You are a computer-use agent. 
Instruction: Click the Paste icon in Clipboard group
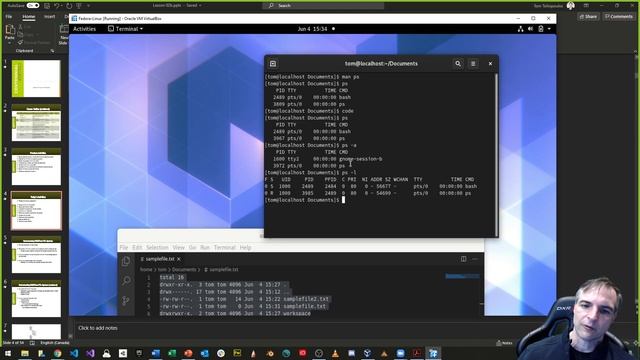pos(10,30)
